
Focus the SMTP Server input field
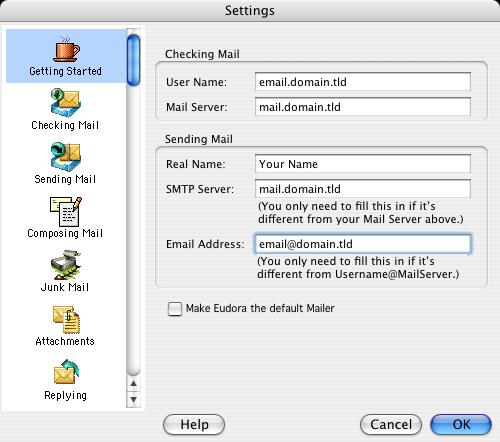tap(363, 189)
